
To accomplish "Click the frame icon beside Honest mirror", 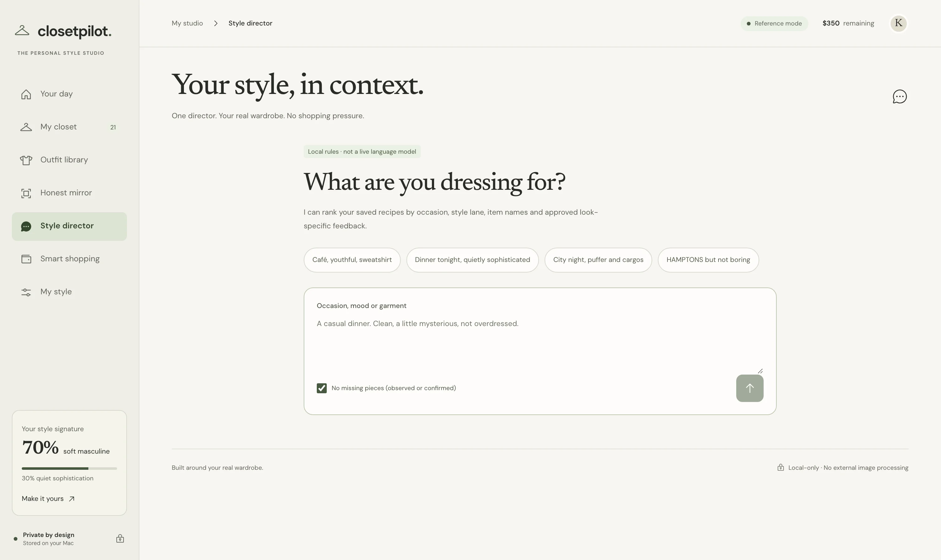I will 26,193.
